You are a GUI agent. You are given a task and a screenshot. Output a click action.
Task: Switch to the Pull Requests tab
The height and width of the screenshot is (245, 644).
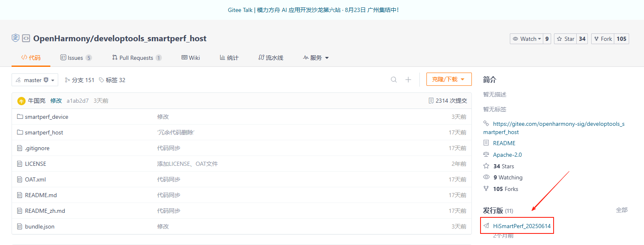point(137,58)
